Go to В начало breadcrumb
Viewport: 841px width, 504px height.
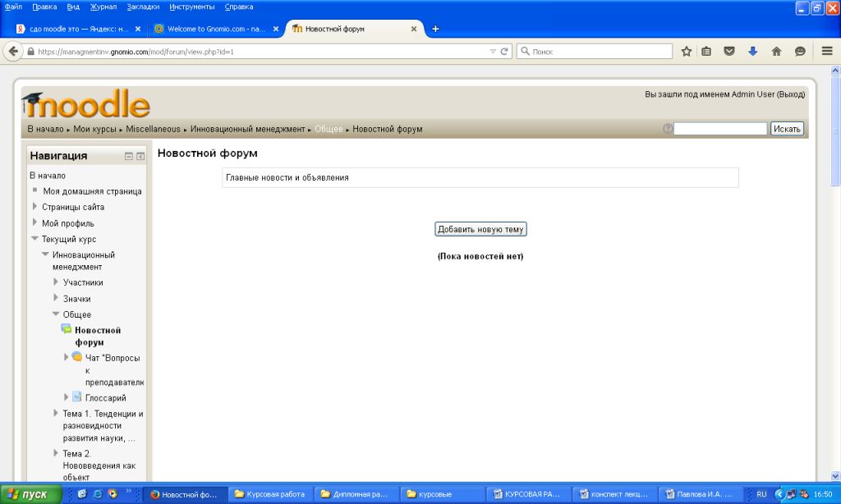[x=46, y=129]
